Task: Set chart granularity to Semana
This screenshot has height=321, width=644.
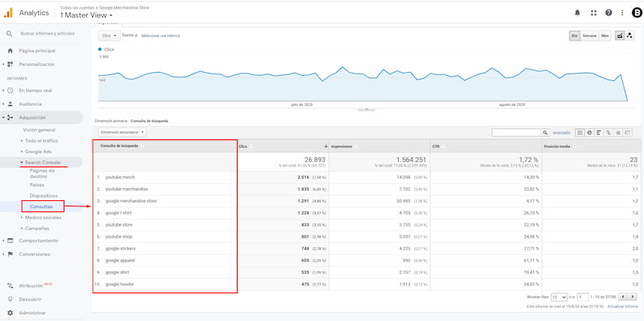Action: click(x=589, y=36)
